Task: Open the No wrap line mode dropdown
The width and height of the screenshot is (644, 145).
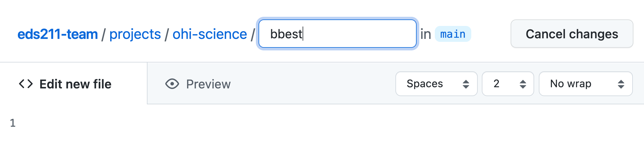Action: [586, 84]
